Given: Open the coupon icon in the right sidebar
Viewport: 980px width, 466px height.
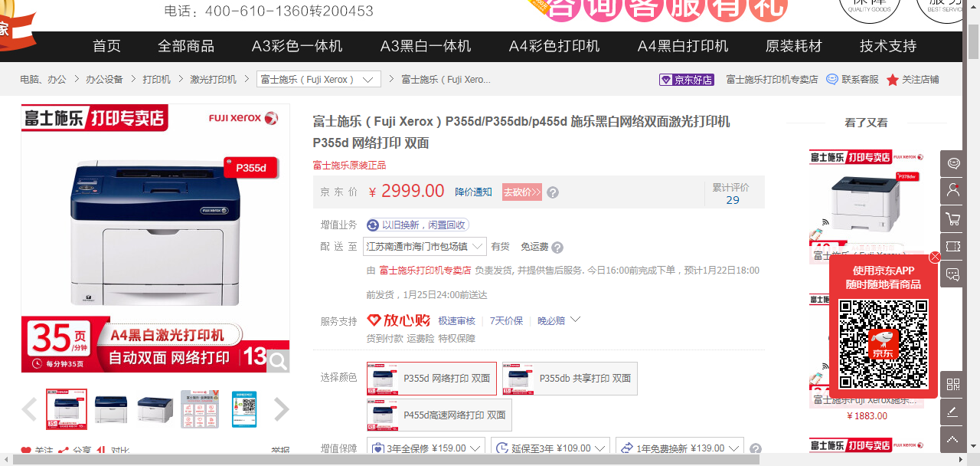Looking at the screenshot, I should pyautogui.click(x=953, y=246).
